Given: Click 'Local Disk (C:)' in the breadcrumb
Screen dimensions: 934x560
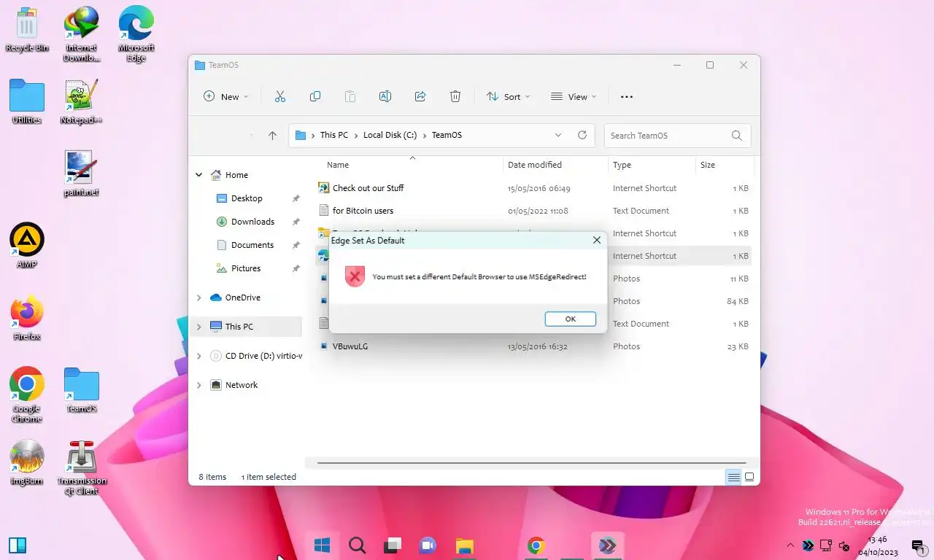Looking at the screenshot, I should pos(390,135).
